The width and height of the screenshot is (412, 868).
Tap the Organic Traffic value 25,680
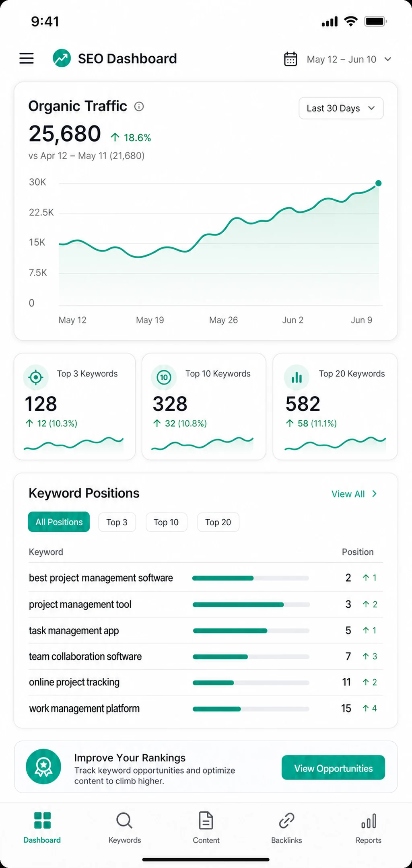[x=65, y=134]
